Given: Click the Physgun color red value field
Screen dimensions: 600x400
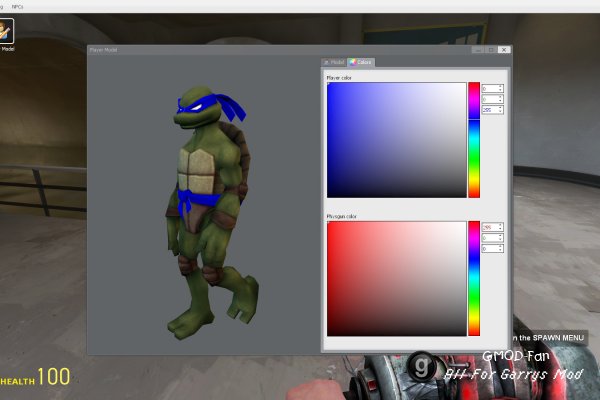Looking at the screenshot, I should tap(492, 227).
